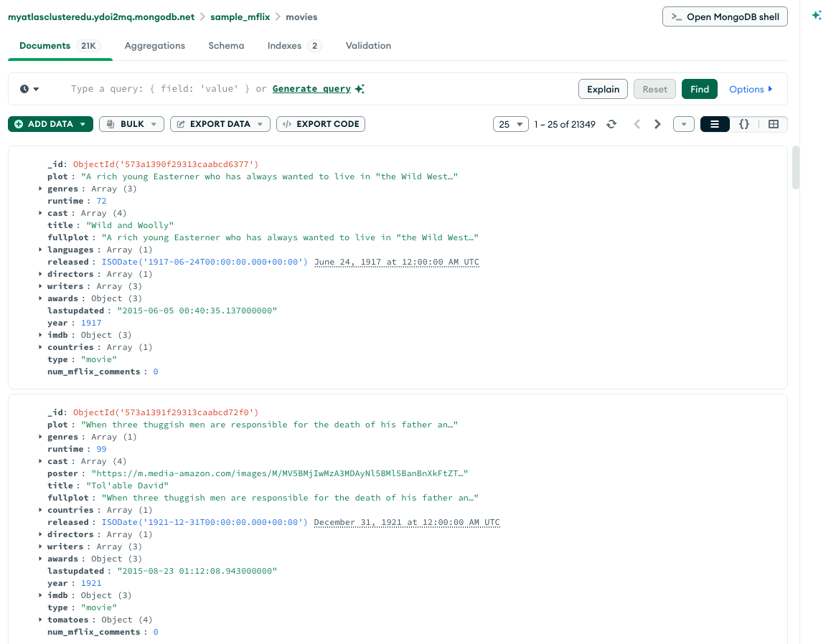Open the expand/collapse documents dropdown
The image size is (831, 644).
684,124
